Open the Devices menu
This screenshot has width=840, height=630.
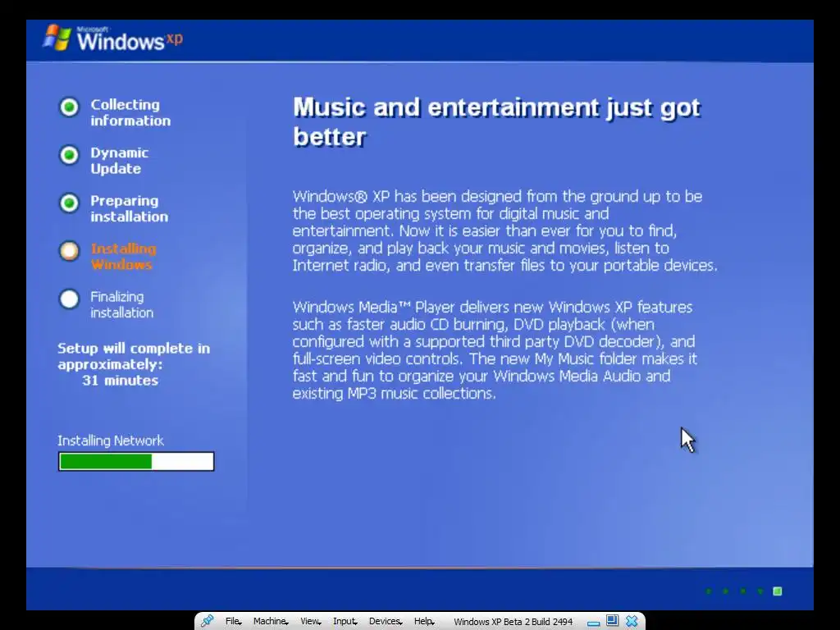tap(386, 622)
